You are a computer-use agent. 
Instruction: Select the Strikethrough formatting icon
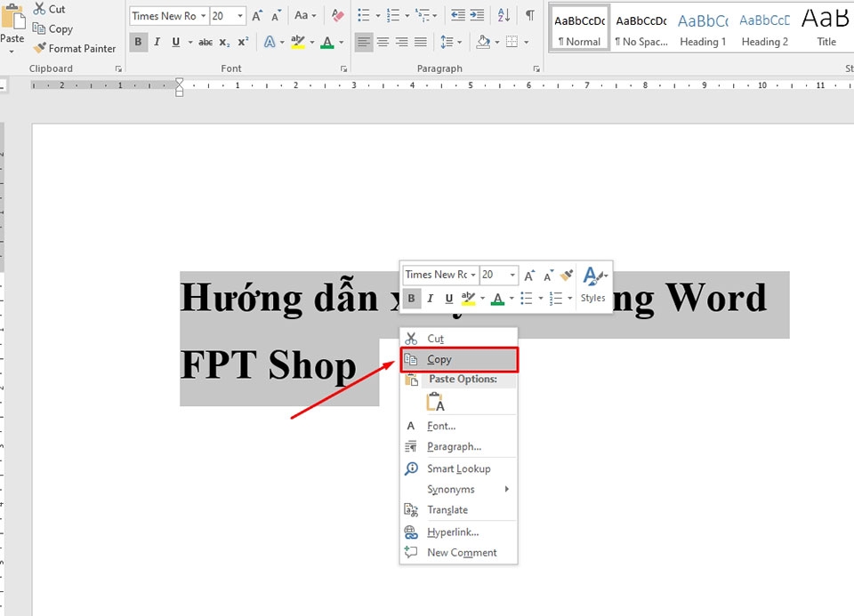pyautogui.click(x=205, y=42)
